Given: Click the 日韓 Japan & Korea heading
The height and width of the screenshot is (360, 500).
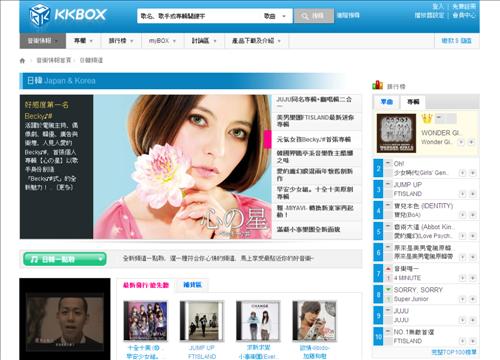Looking at the screenshot, I should click(x=61, y=81).
